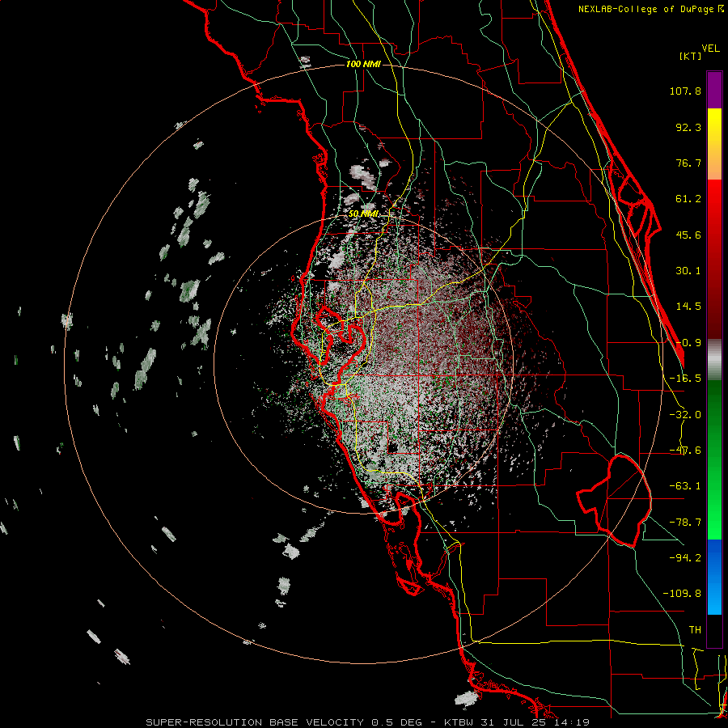The width and height of the screenshot is (728, 728).
Task: Click the 76.7 value on velocity scale
Action: (x=688, y=163)
